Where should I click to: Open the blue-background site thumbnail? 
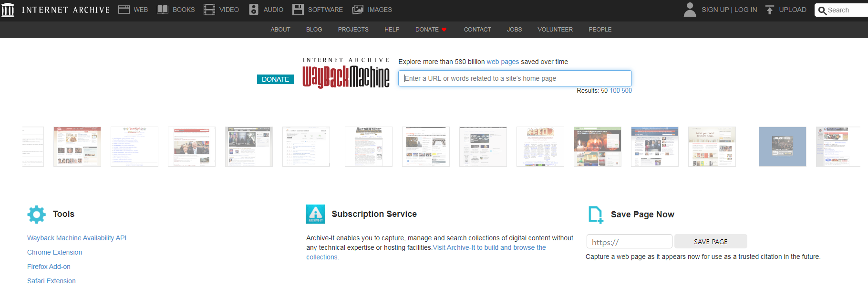pyautogui.click(x=783, y=147)
